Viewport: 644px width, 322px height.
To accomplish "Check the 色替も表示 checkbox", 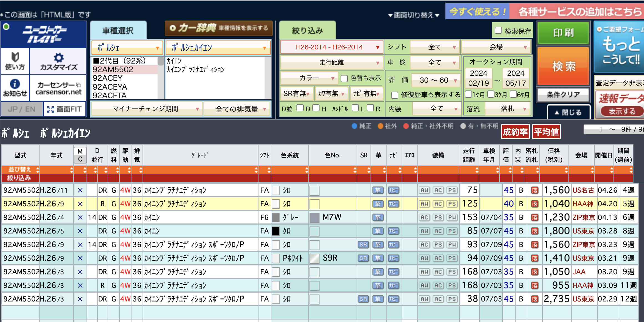I will tap(344, 79).
